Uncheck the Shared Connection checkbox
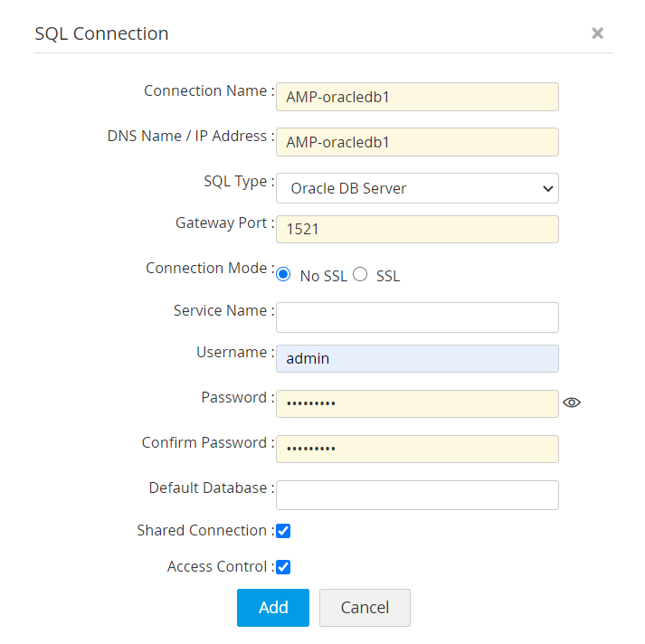645x644 pixels. tap(283, 531)
